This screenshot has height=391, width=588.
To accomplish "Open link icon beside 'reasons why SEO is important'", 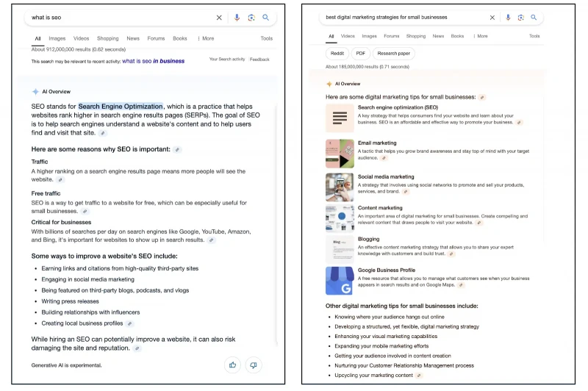I will (x=177, y=150).
